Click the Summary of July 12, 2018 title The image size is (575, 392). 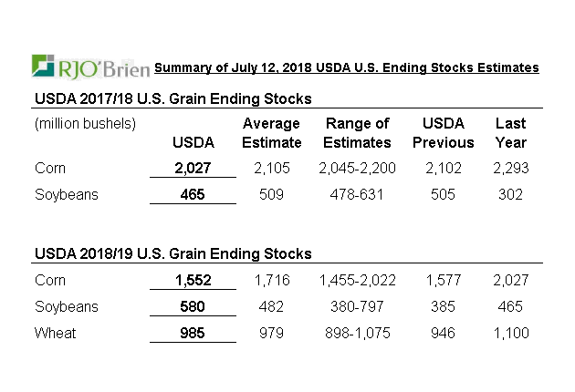(346, 68)
